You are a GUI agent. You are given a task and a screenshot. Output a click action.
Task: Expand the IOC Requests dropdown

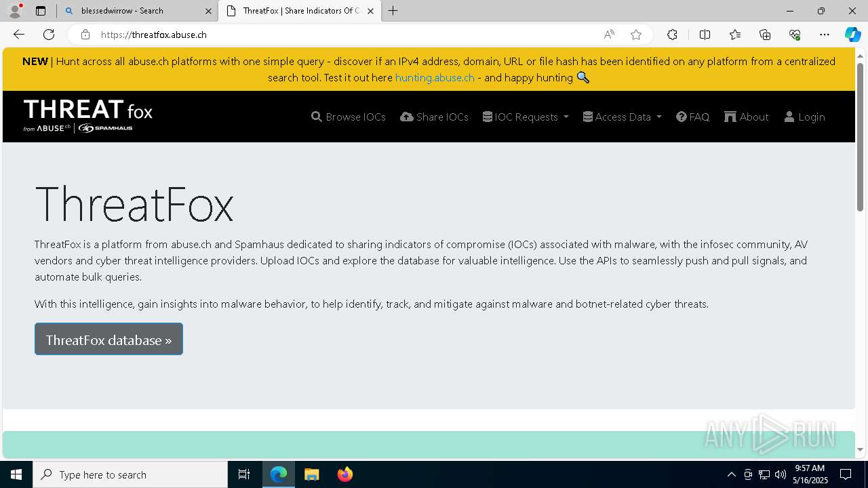point(526,117)
